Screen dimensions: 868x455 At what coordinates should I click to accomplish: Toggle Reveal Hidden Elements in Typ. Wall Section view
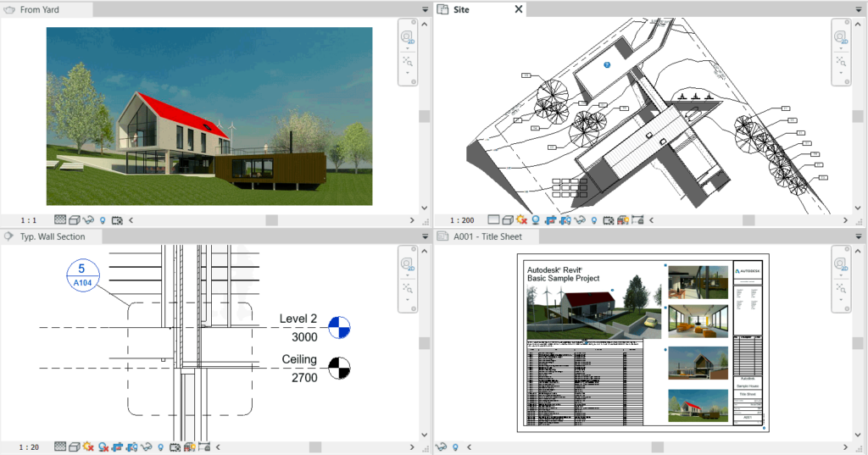click(x=160, y=447)
